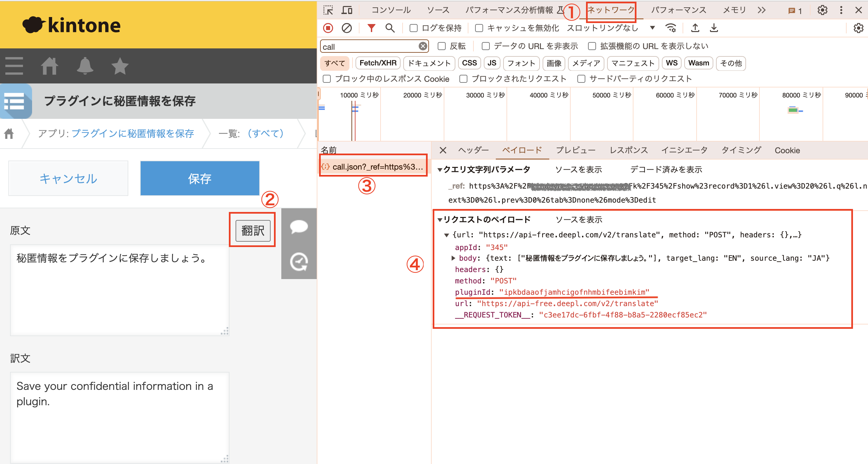Stop network recording with the red record icon

pos(328,28)
